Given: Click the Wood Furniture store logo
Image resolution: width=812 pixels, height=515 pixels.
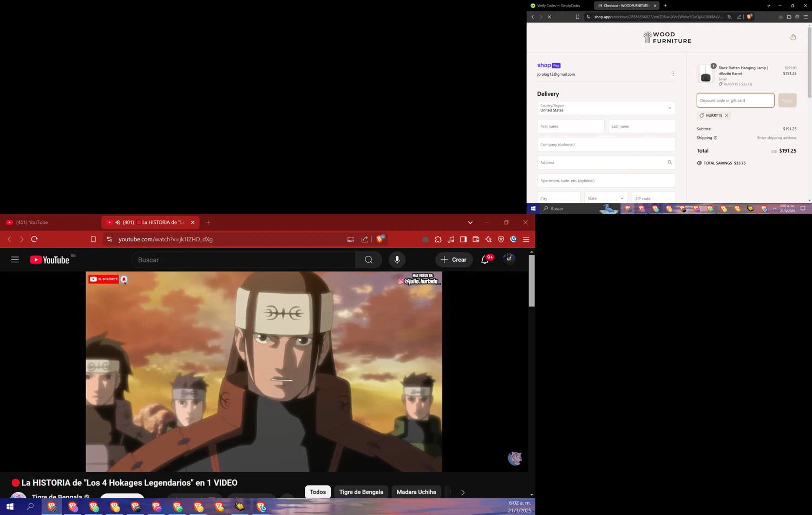Looking at the screenshot, I should click(x=667, y=37).
